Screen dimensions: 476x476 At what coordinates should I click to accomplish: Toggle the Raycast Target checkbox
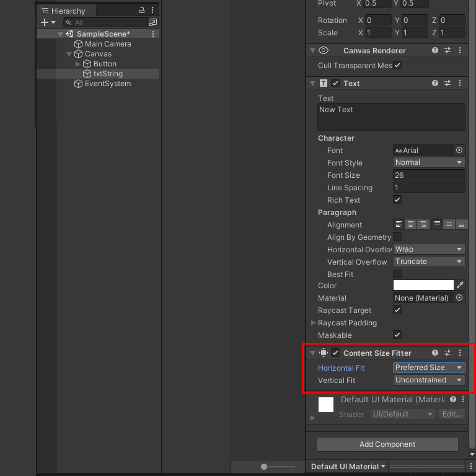tap(397, 310)
